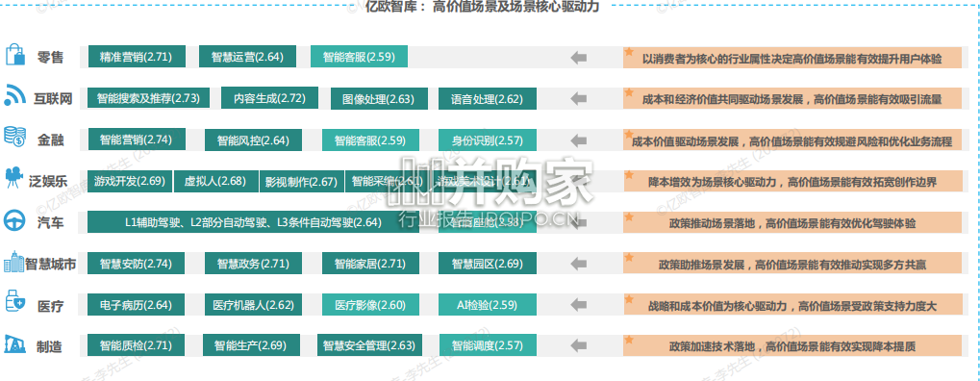
Task: Select the 精准营销(2.71) box
Action: pos(137,57)
